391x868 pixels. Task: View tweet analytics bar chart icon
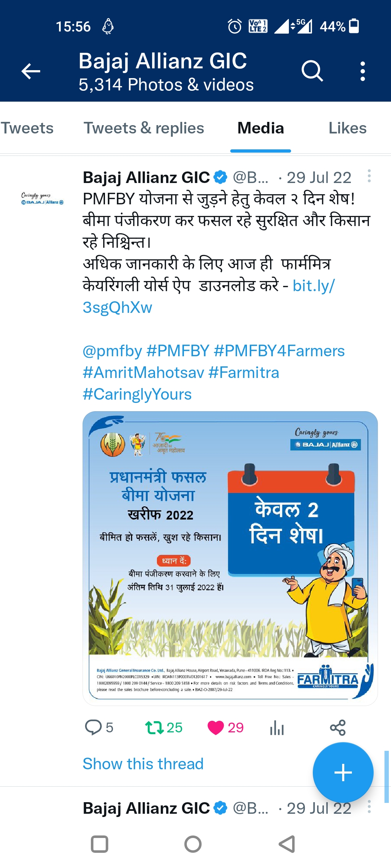point(277,727)
